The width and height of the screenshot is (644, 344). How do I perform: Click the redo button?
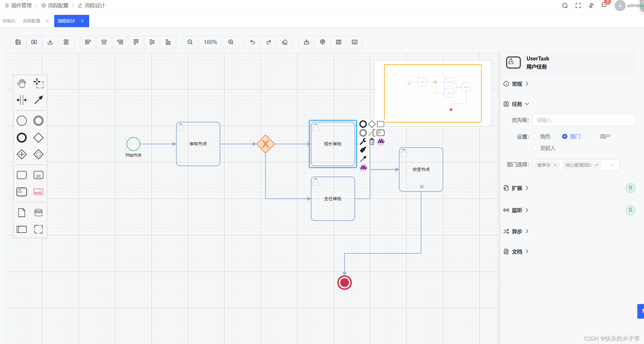[x=268, y=42]
